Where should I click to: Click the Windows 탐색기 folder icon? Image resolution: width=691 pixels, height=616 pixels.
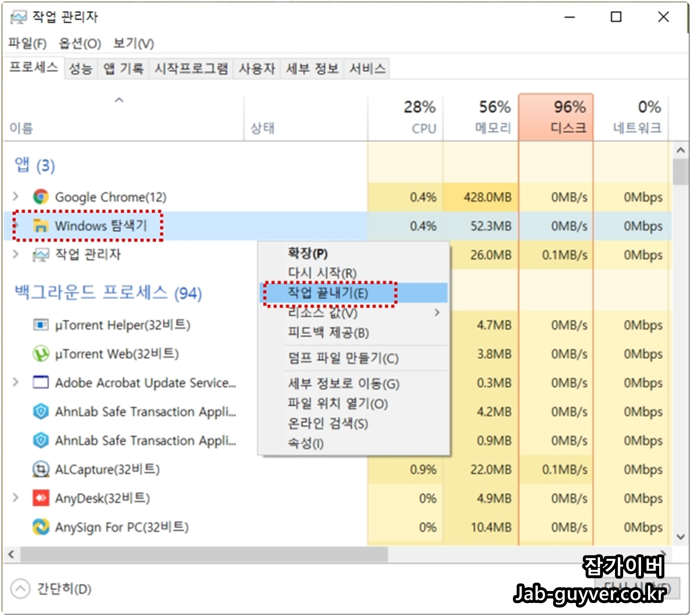[x=41, y=225]
